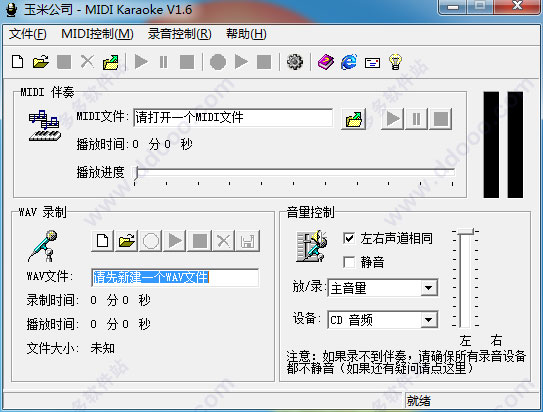Image resolution: width=543 pixels, height=412 pixels.
Task: Browse for MIDI file beside the file field
Action: click(354, 119)
